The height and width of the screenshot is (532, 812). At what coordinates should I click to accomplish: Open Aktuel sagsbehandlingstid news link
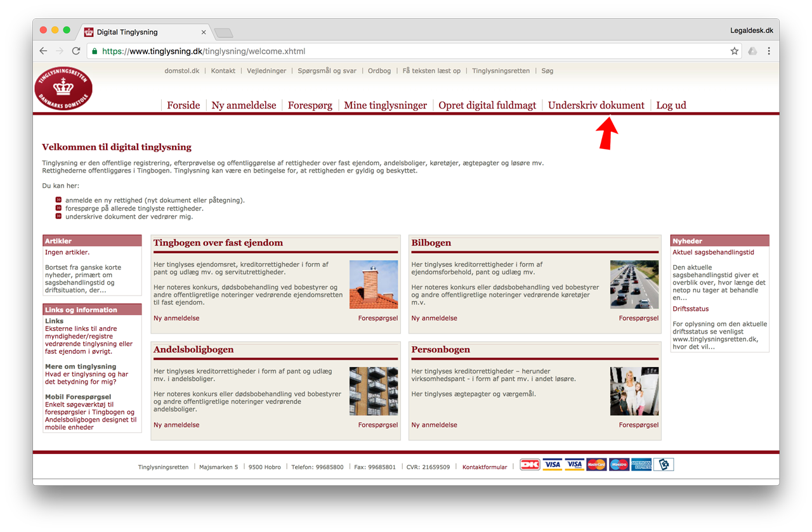pos(713,252)
